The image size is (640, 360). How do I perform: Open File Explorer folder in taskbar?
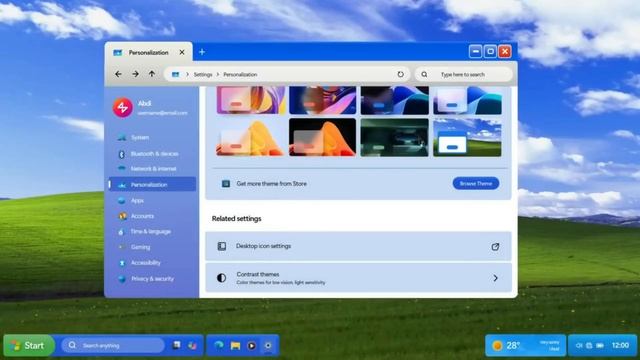[x=236, y=345]
